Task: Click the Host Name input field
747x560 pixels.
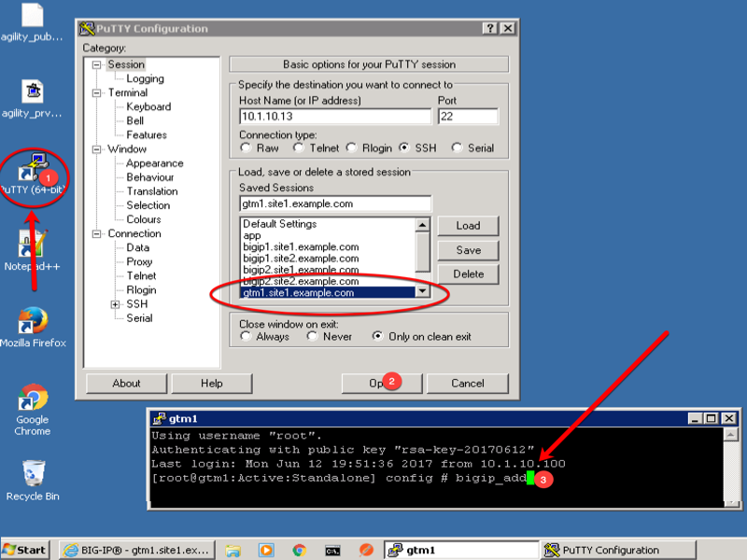Action: coord(335,116)
